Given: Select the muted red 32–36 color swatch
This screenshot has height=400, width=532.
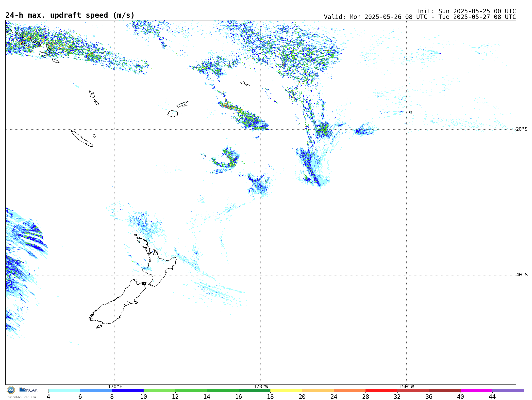Looking at the screenshot, I should tap(413, 391).
